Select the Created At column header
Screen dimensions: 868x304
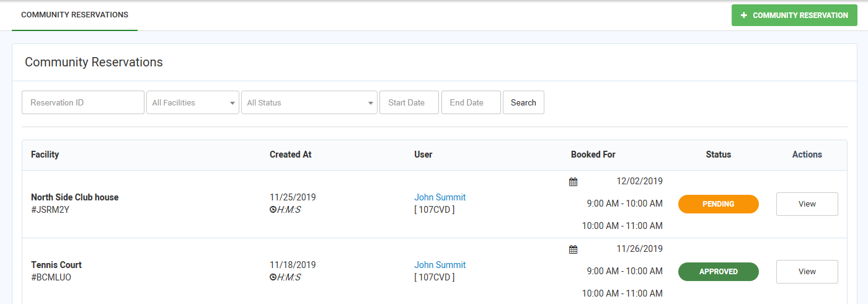click(x=290, y=154)
